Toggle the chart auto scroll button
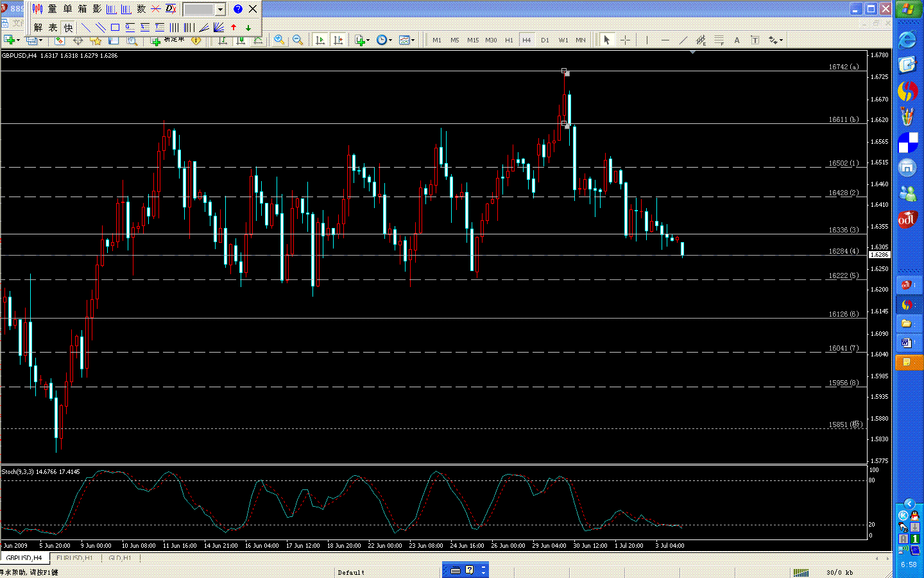 pos(320,40)
